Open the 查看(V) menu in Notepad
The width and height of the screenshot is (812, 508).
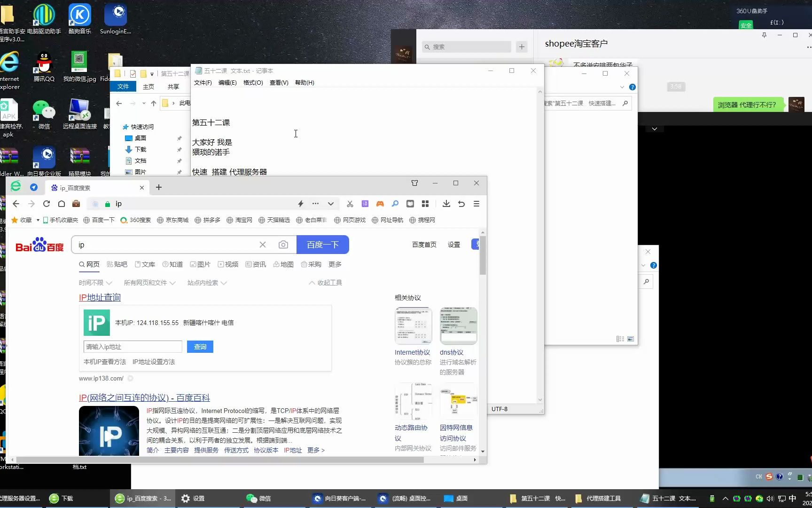tap(279, 83)
